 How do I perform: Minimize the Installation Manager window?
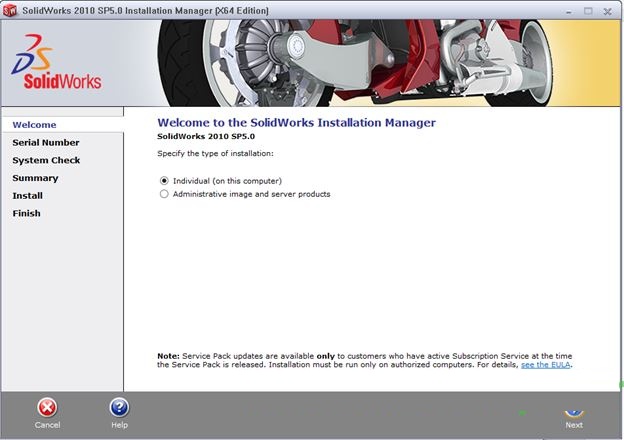569,12
